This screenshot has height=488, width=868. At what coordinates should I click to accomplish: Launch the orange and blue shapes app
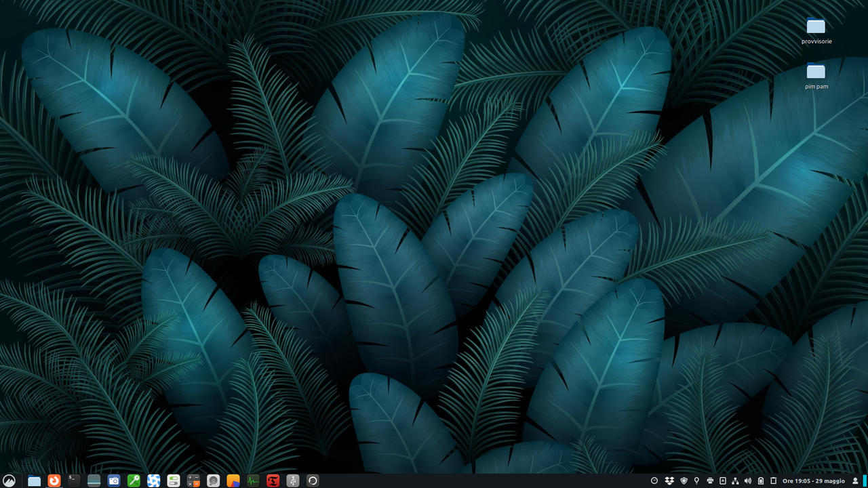pyautogui.click(x=233, y=481)
